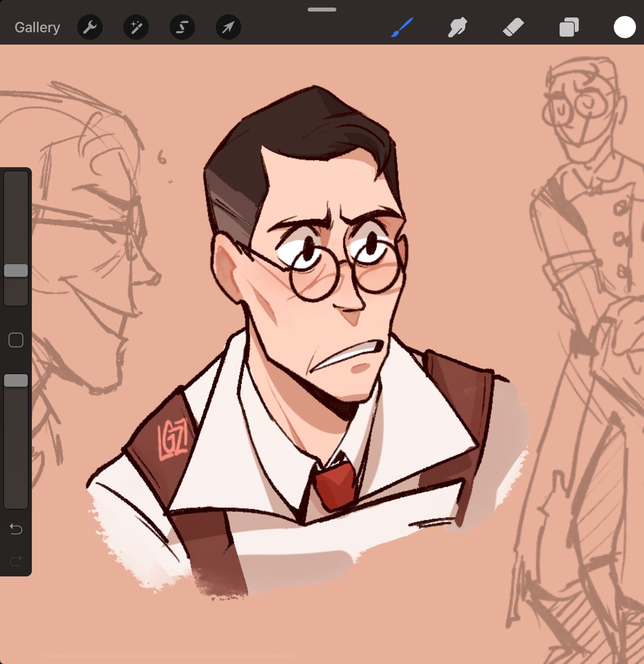Select the Eraser tool
The height and width of the screenshot is (664, 644).
click(x=513, y=27)
